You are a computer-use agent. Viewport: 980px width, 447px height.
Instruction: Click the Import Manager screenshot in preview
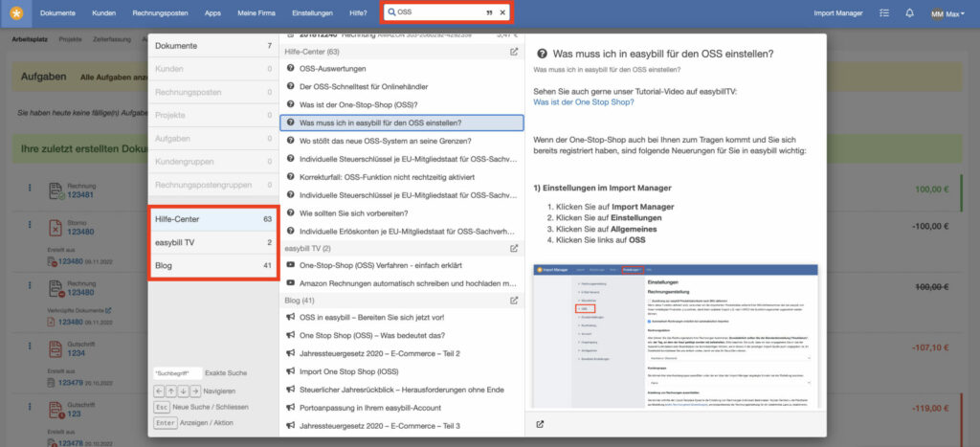tap(676, 336)
